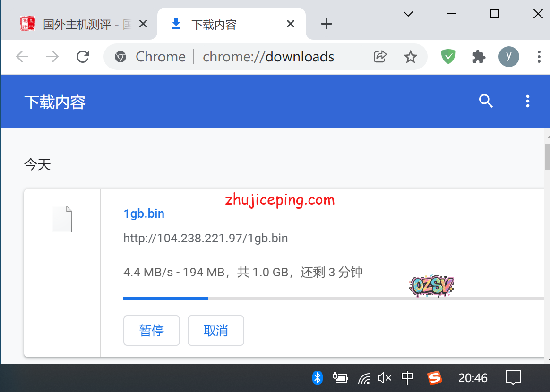Image resolution: width=550 pixels, height=392 pixels.
Task: Bookmark this page with the star icon
Action: (410, 57)
